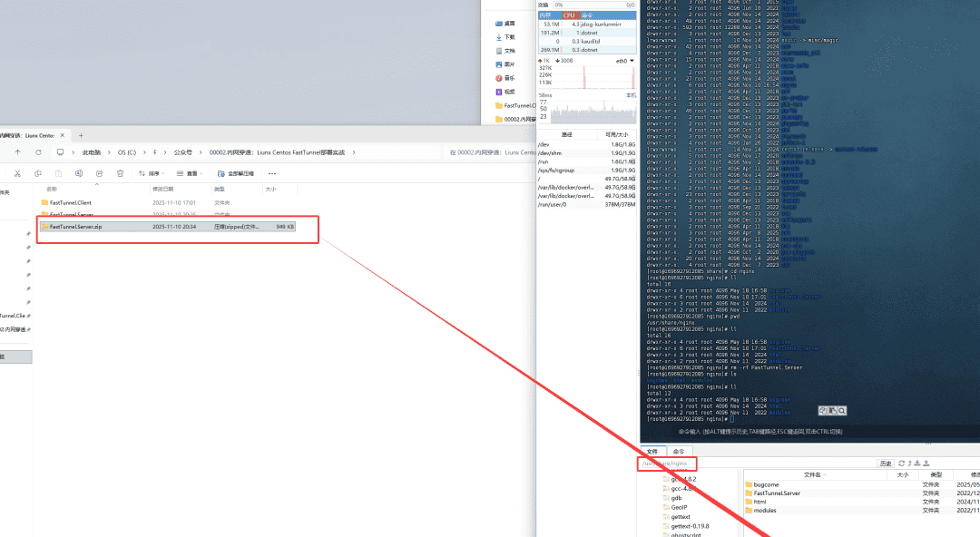Click the remote path field showing /usr/share/nginx
Viewport: 980px width, 537px height.
coord(667,463)
